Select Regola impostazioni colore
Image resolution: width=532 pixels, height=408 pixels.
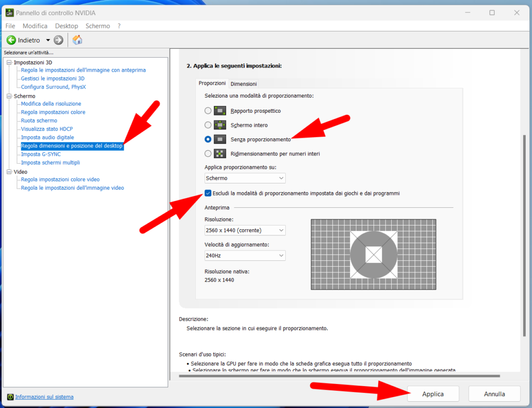coord(53,112)
